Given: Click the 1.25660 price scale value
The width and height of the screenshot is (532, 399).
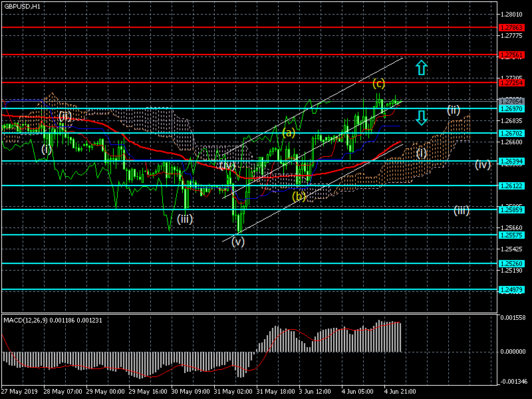Looking at the screenshot, I should (511, 228).
